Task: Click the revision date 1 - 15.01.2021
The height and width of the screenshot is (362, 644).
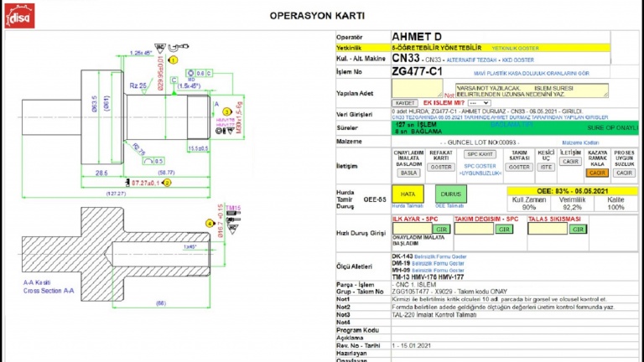Action: tap(411, 345)
